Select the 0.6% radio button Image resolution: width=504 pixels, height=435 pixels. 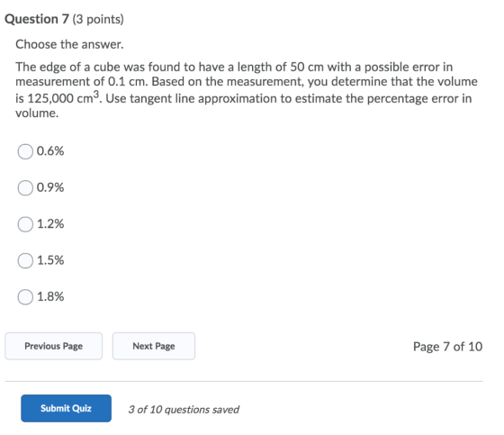[x=25, y=151]
